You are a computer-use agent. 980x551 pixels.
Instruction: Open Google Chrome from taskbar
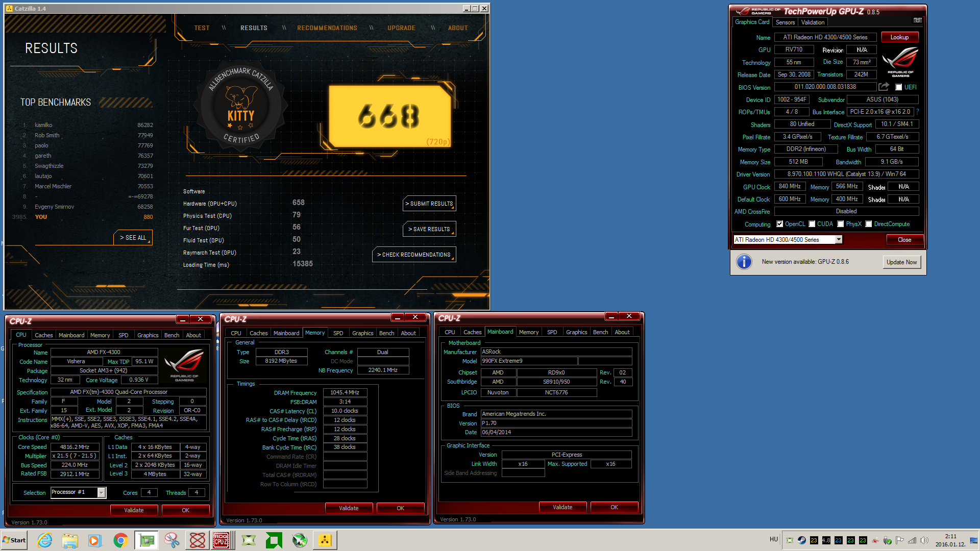click(120, 540)
